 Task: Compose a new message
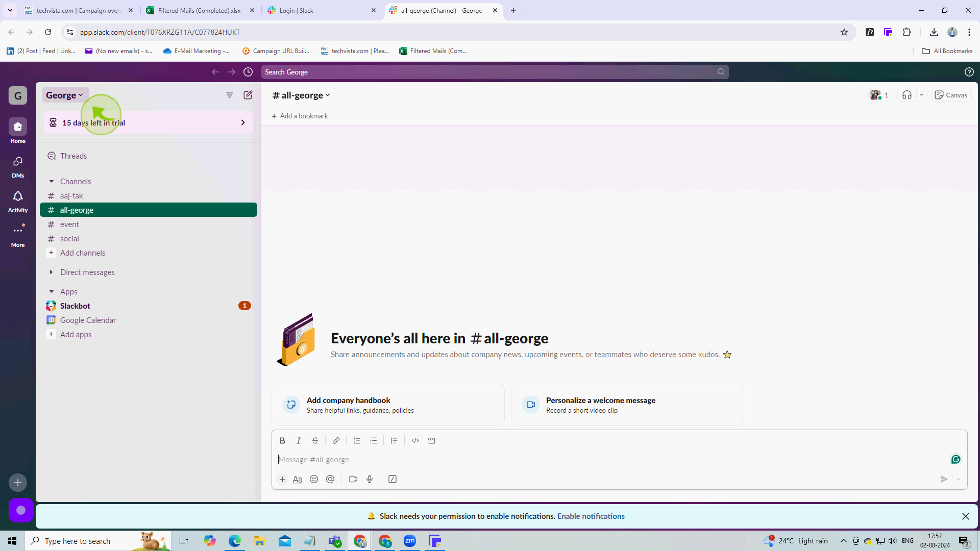pos(248,95)
